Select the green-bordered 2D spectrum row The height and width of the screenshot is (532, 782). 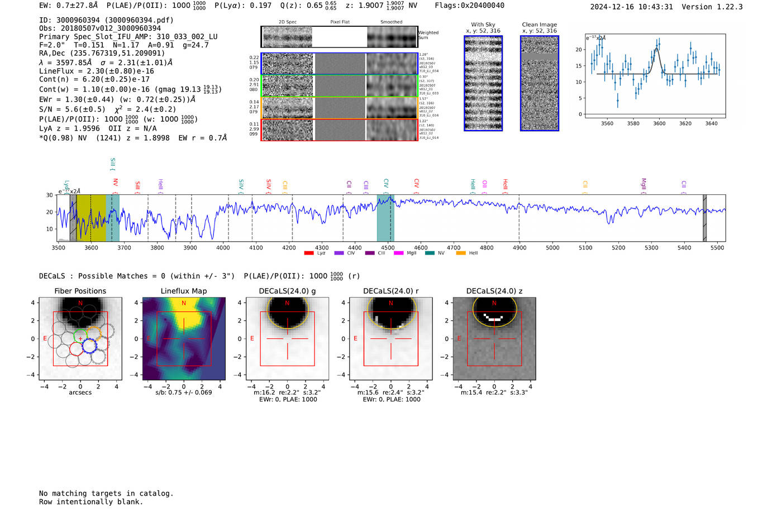coord(340,86)
